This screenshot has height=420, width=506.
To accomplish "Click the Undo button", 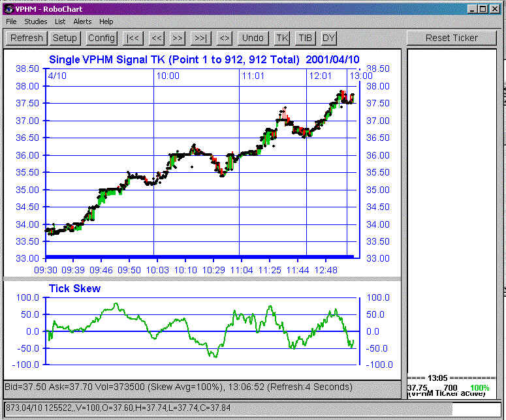I will (x=253, y=38).
